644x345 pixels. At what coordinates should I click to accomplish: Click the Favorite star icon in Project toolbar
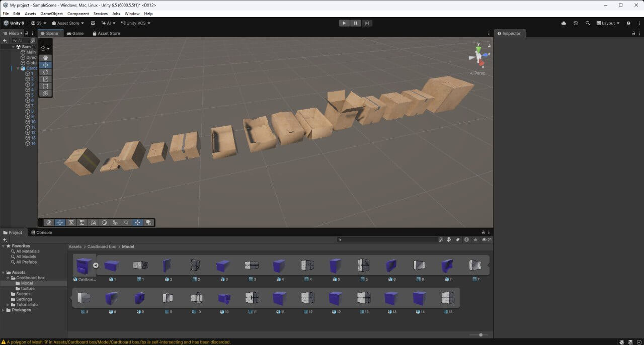475,240
